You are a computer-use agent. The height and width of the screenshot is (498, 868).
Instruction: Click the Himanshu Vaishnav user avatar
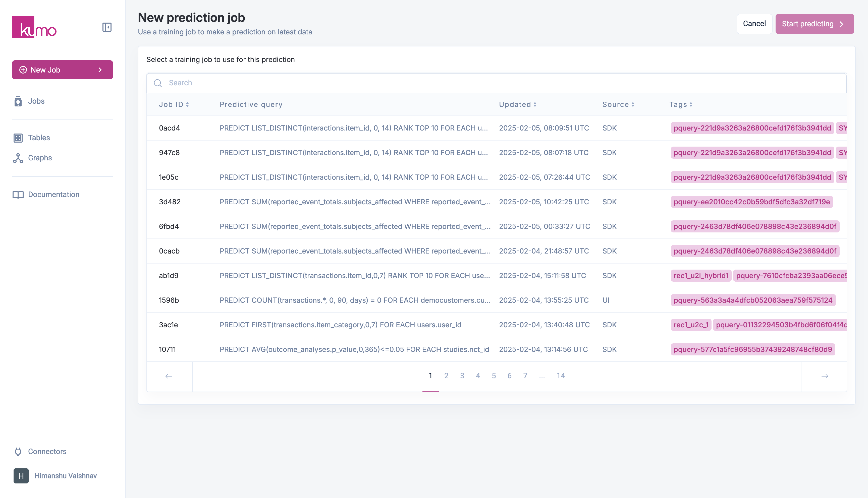21,476
